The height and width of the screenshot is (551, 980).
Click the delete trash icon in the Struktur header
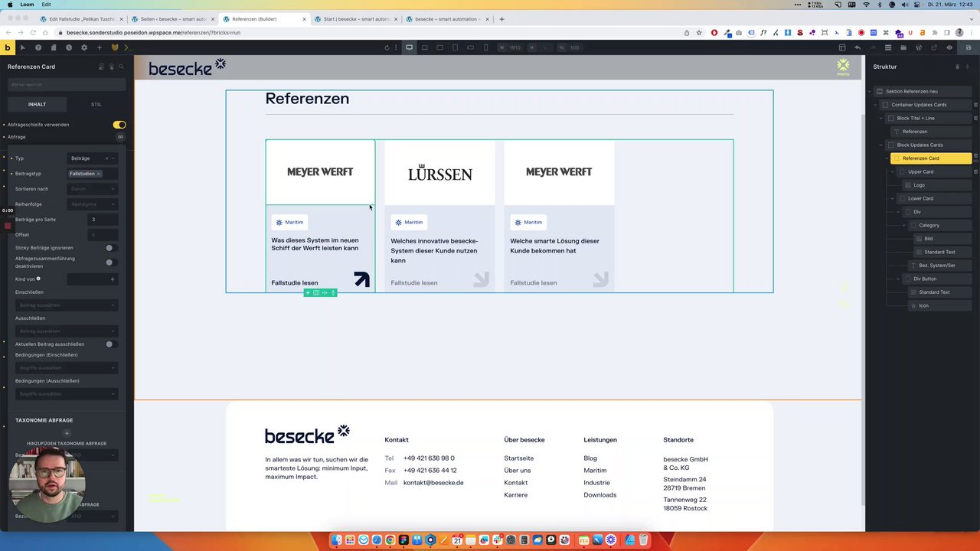click(957, 67)
